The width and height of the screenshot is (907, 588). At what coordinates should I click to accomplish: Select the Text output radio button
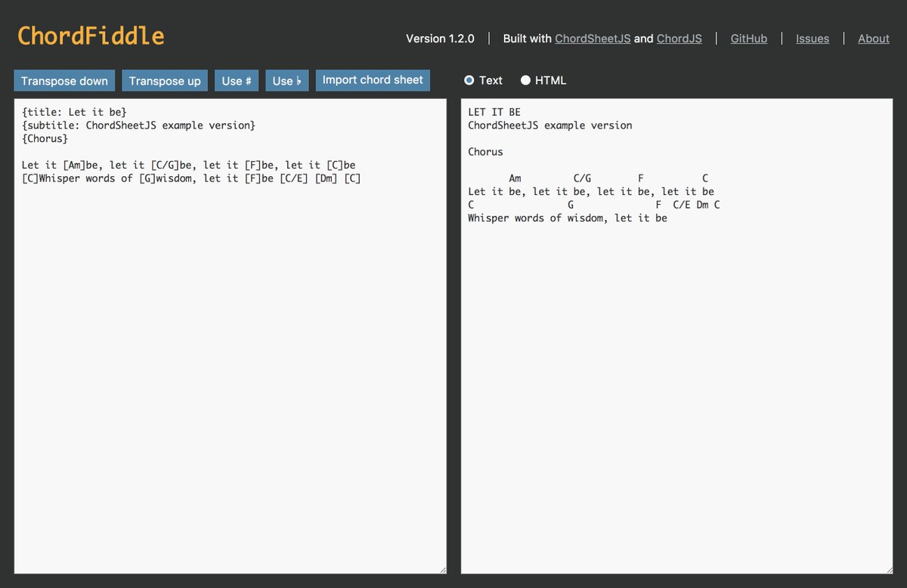[x=469, y=80]
